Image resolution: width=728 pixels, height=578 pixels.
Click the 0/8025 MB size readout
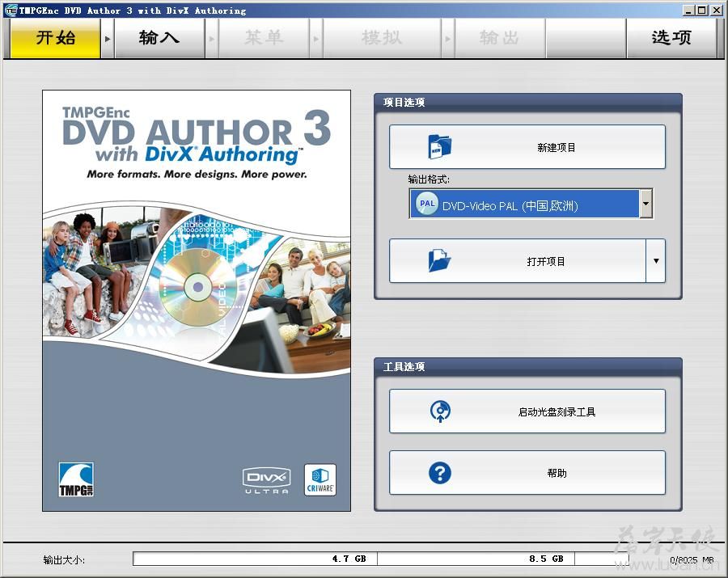tap(692, 560)
